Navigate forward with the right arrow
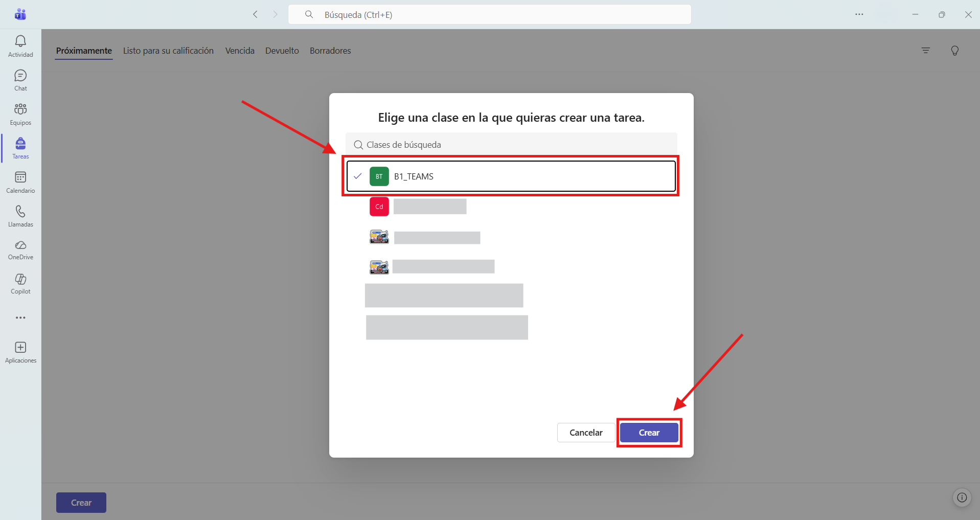 tap(275, 14)
